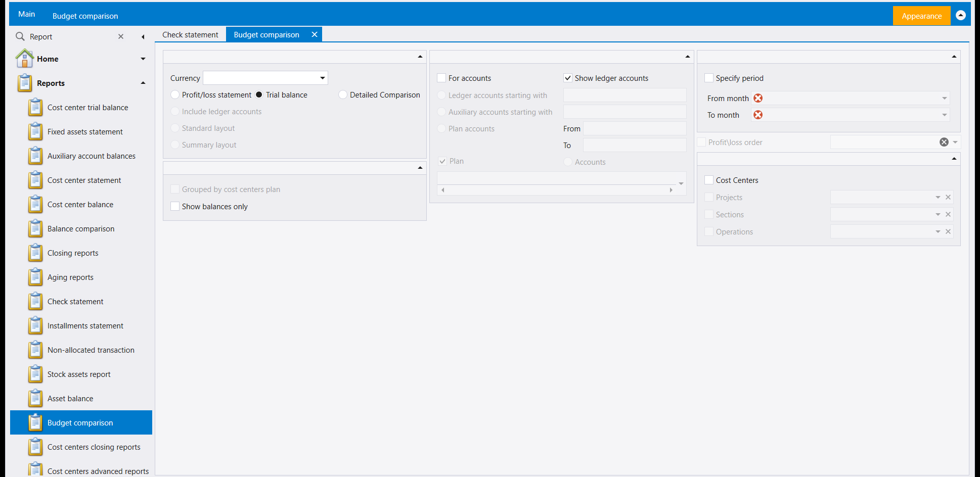The width and height of the screenshot is (980, 477).
Task: Click the Budget comparison header menu item
Action: tap(85, 16)
